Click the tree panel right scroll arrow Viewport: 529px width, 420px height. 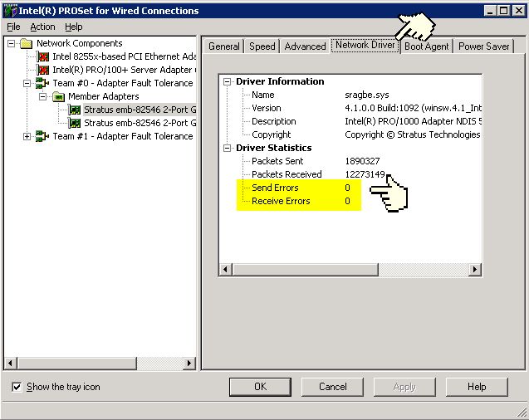click(189, 363)
